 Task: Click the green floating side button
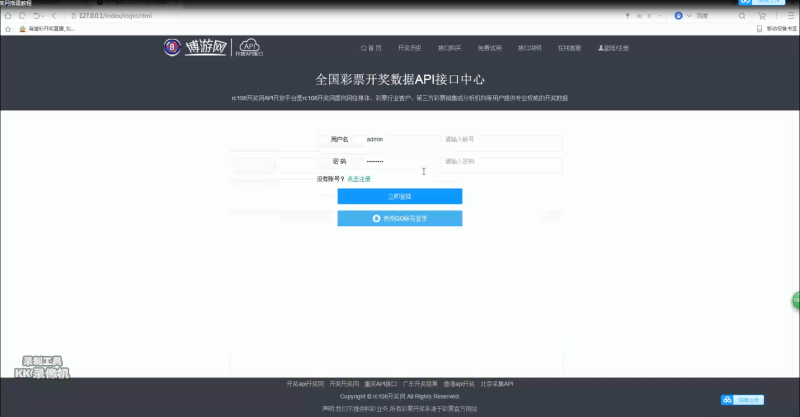click(x=795, y=299)
